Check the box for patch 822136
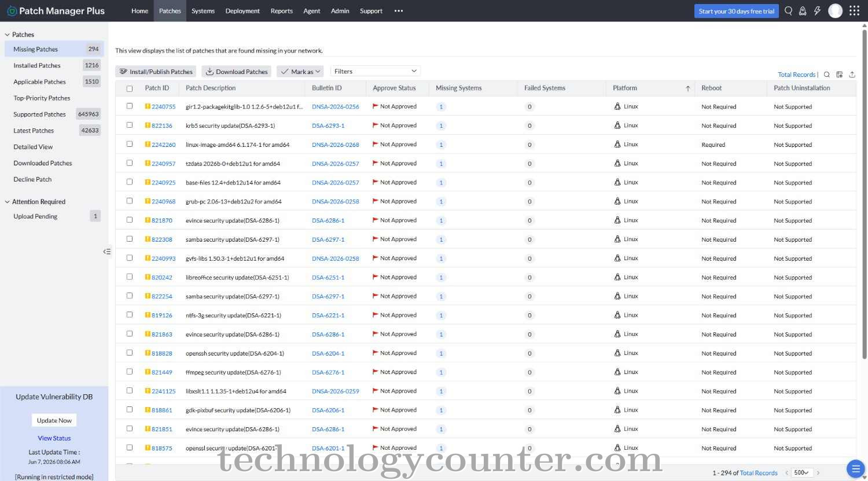Image resolution: width=868 pixels, height=481 pixels. [130, 125]
